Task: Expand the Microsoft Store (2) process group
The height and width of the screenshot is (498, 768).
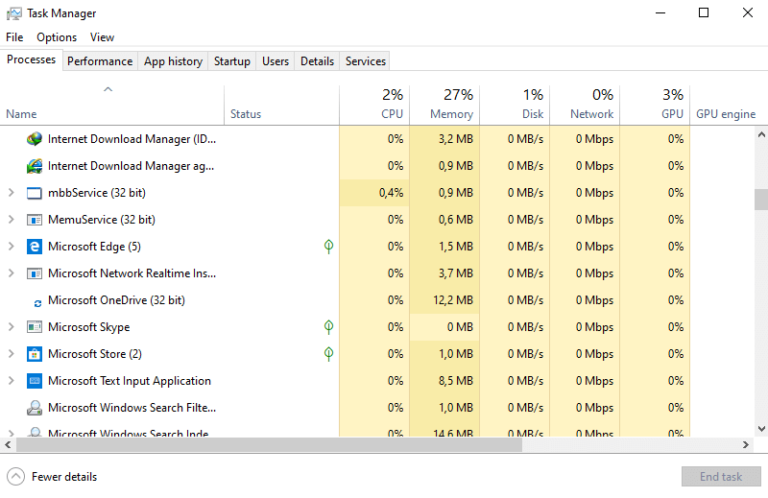Action: [x=11, y=354]
